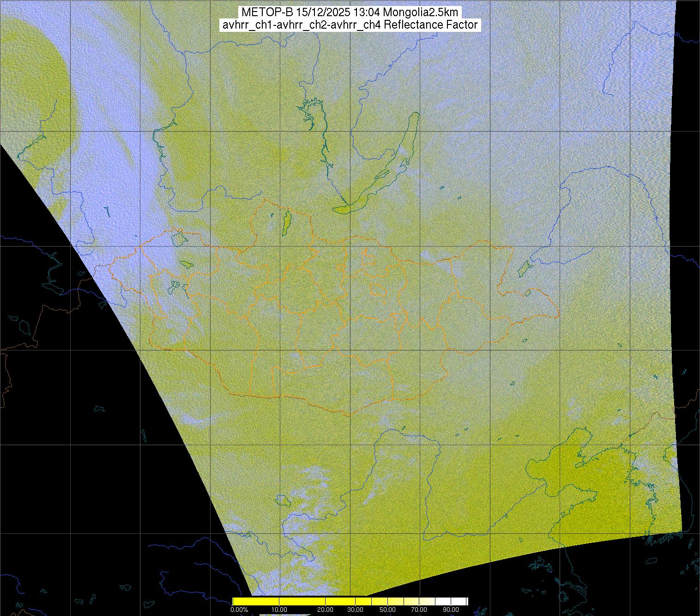Click the avhrr Reflectance Factor subtitle

point(350,25)
